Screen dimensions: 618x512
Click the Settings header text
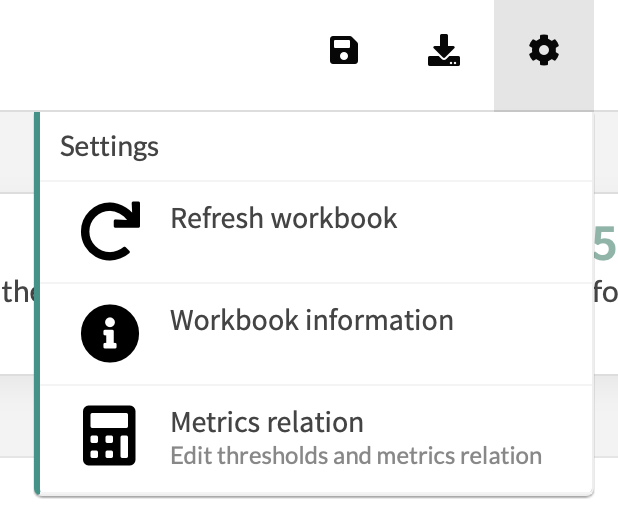click(109, 146)
